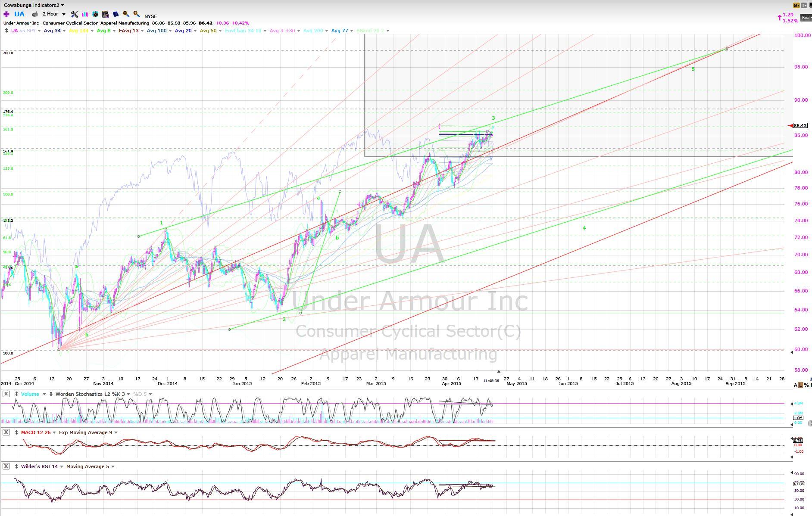Click the reorder arrows beside MACD 12 26
Image resolution: width=812 pixels, height=516 pixels.
point(17,432)
